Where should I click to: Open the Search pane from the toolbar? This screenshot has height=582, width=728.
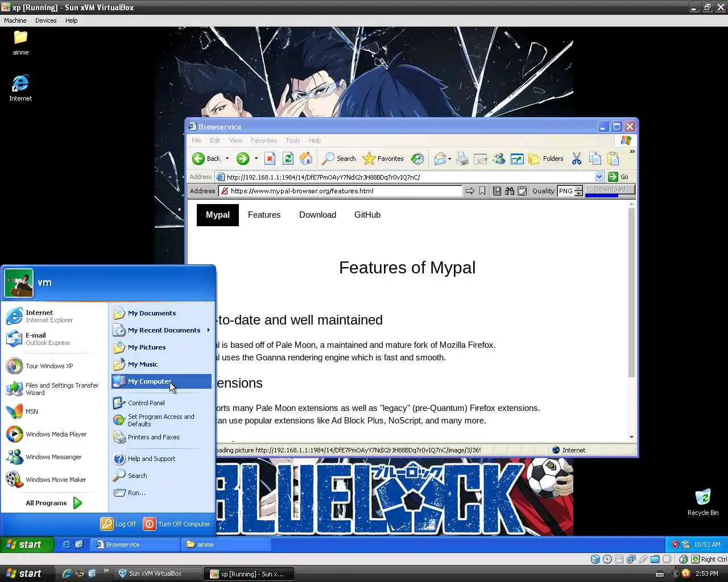[x=339, y=159]
